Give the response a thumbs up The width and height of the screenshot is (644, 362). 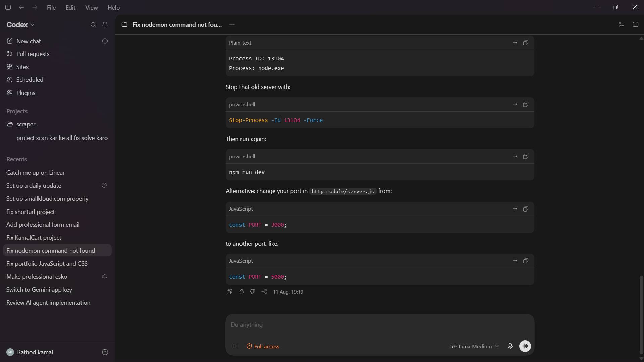[x=241, y=292]
